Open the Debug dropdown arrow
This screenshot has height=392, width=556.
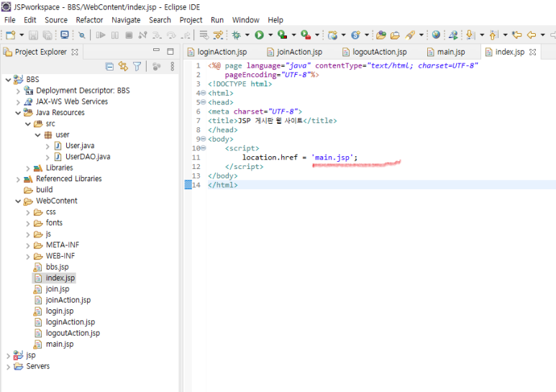coord(247,35)
